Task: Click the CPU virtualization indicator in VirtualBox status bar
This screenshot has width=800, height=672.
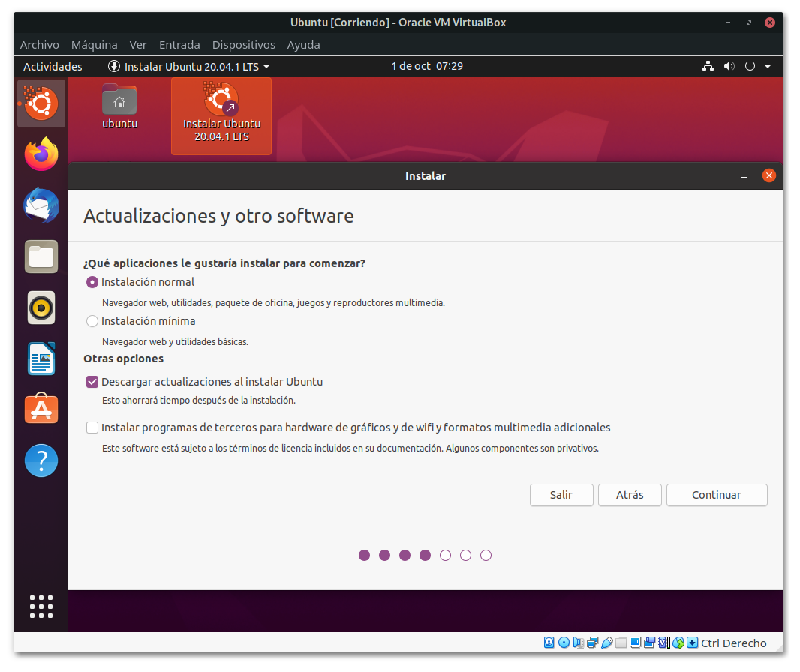Action: click(663, 643)
